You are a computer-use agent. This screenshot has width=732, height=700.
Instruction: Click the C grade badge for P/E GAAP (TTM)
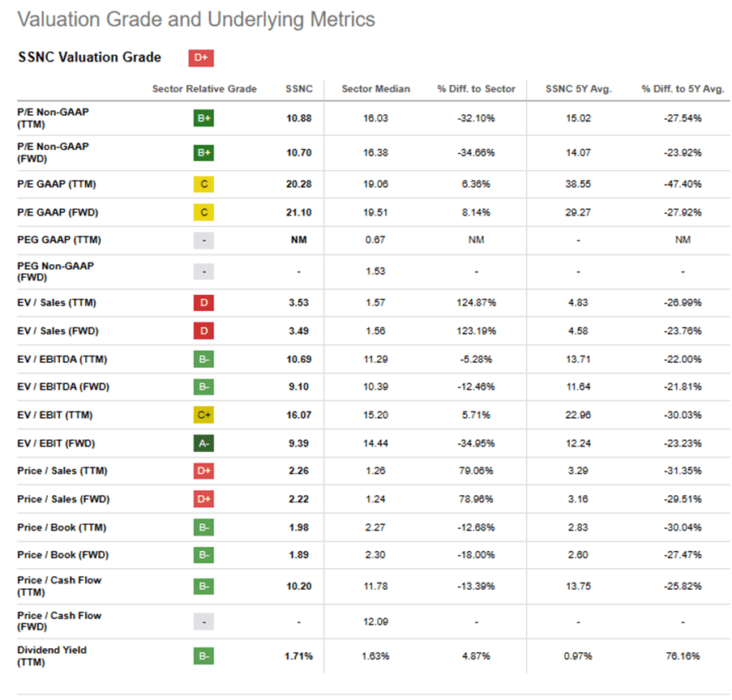[203, 185]
